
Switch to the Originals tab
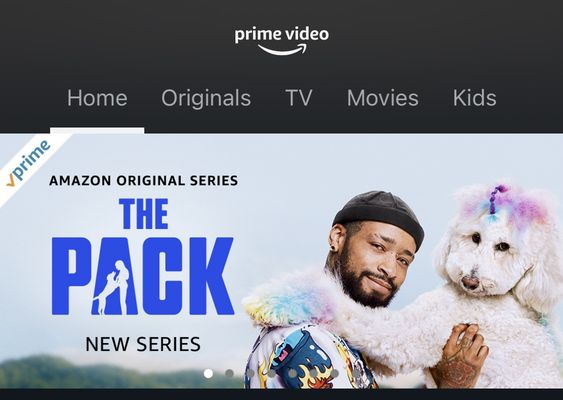(x=206, y=98)
